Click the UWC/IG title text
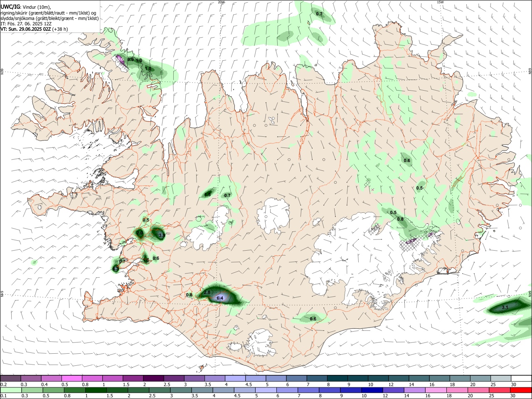The width and height of the screenshot is (532, 399). pyautogui.click(x=10, y=7)
